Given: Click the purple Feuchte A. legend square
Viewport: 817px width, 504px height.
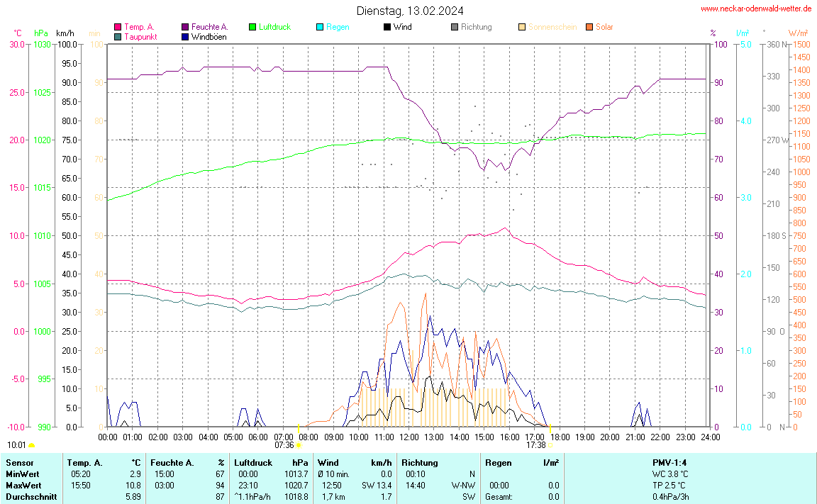Looking at the screenshot, I should click(x=185, y=27).
